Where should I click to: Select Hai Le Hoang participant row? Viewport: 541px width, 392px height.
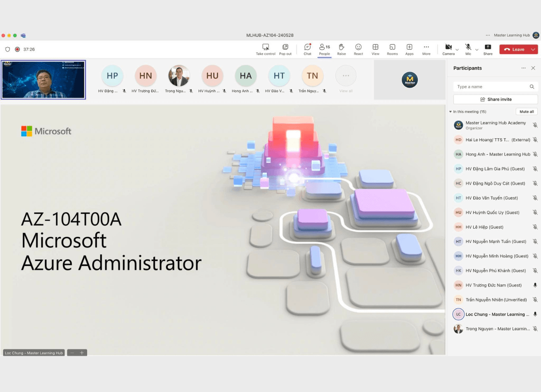point(496,140)
